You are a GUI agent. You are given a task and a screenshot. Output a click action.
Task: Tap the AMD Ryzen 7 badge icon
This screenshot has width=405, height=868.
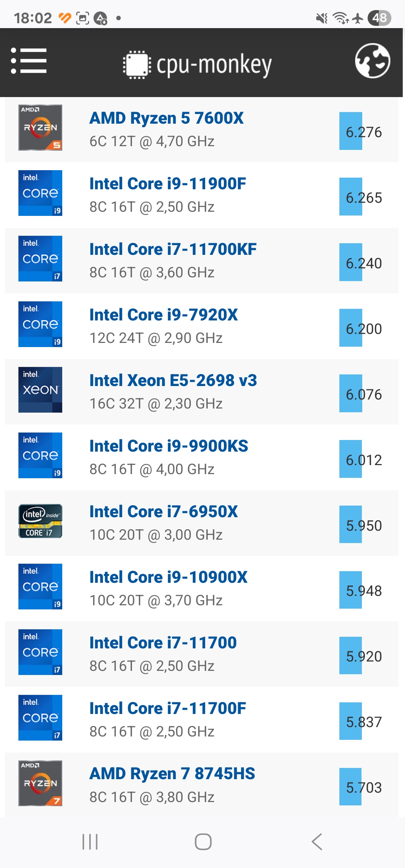click(40, 783)
